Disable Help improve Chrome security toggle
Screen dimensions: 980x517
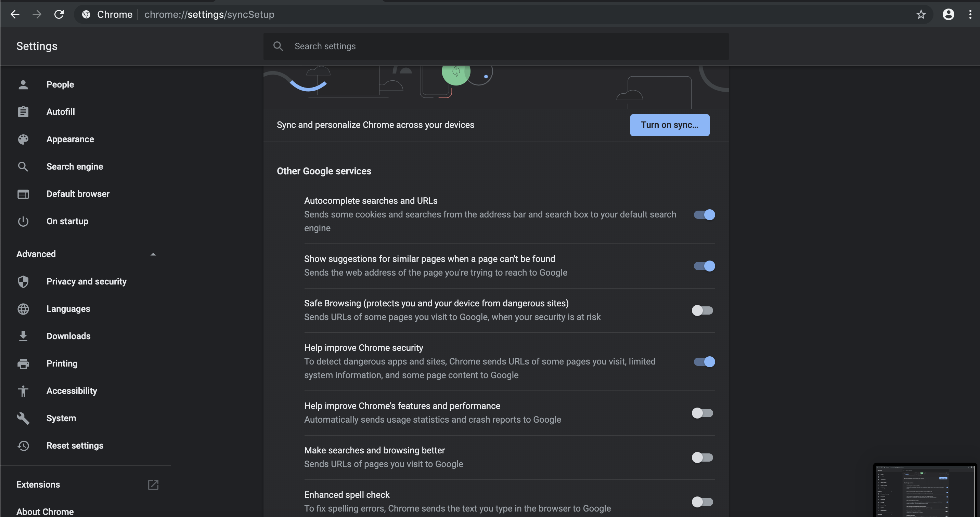pos(704,362)
